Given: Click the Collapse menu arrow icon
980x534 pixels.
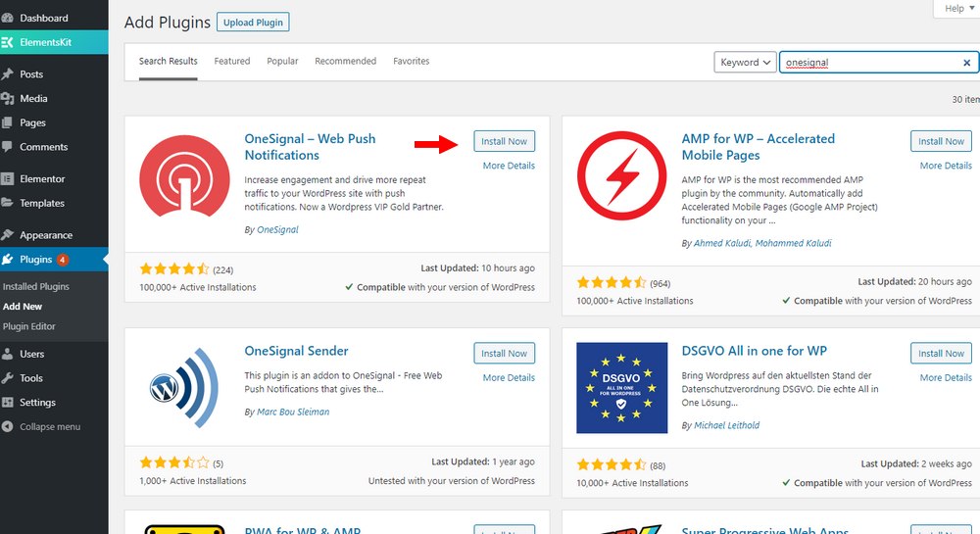Looking at the screenshot, I should click(x=8, y=427).
